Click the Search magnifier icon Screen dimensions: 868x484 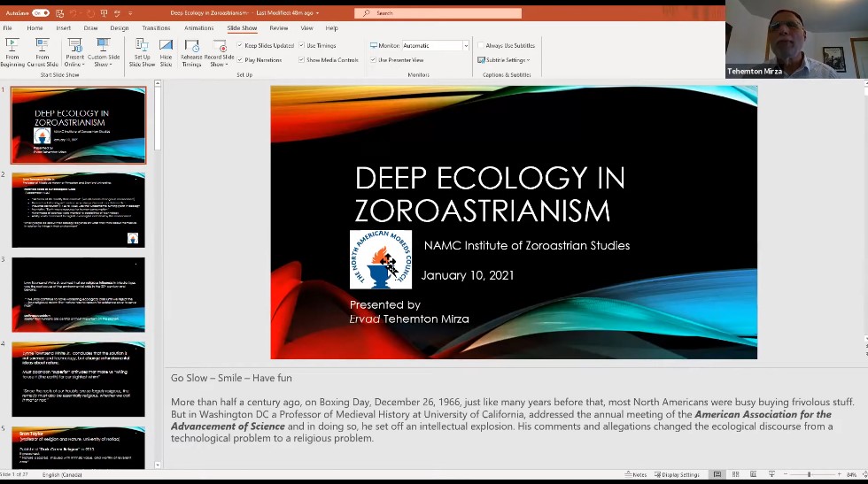[366, 12]
